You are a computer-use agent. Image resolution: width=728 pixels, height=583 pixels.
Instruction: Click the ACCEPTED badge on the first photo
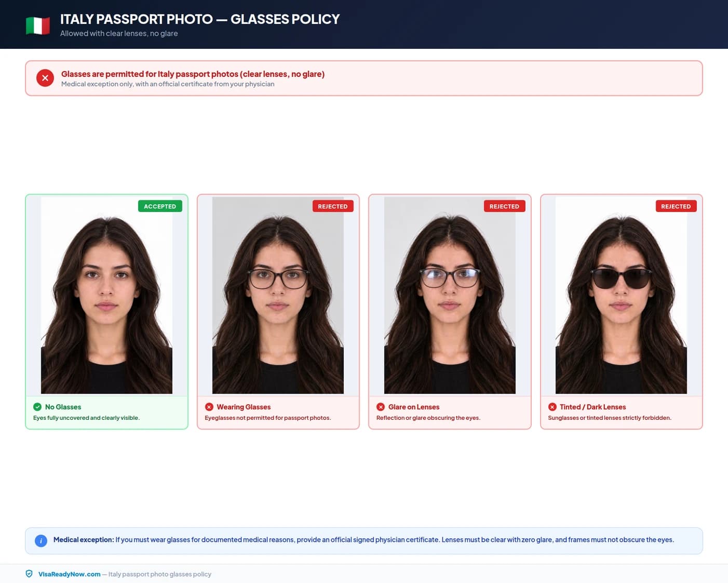pos(160,206)
